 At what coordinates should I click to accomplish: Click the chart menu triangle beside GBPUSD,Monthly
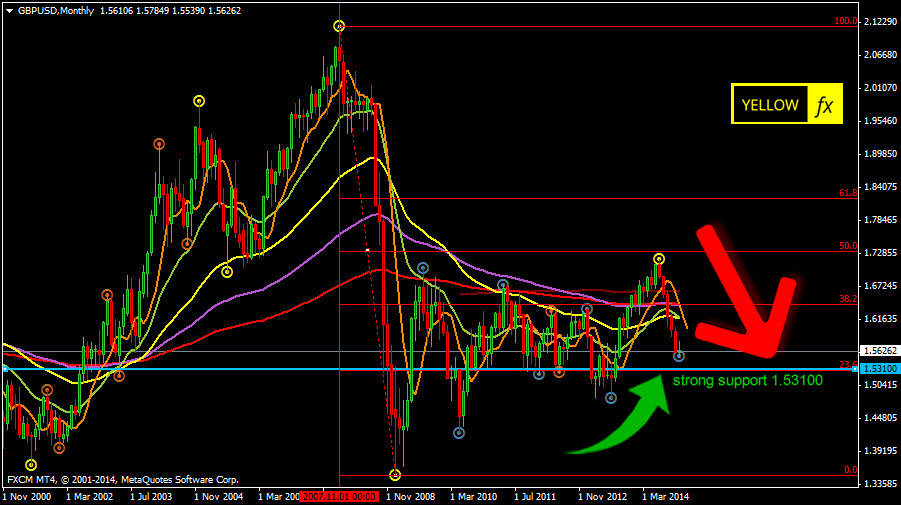[x=9, y=10]
